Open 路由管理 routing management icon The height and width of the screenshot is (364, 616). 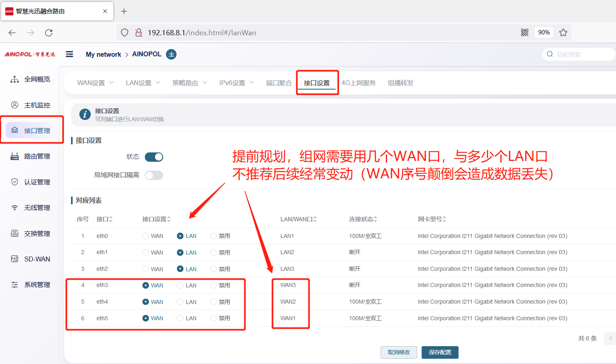tap(15, 156)
